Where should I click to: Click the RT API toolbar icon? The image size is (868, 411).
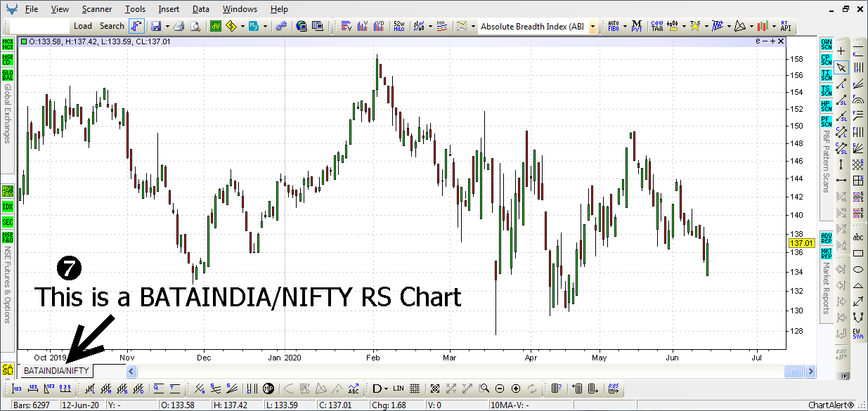pyautogui.click(x=785, y=26)
